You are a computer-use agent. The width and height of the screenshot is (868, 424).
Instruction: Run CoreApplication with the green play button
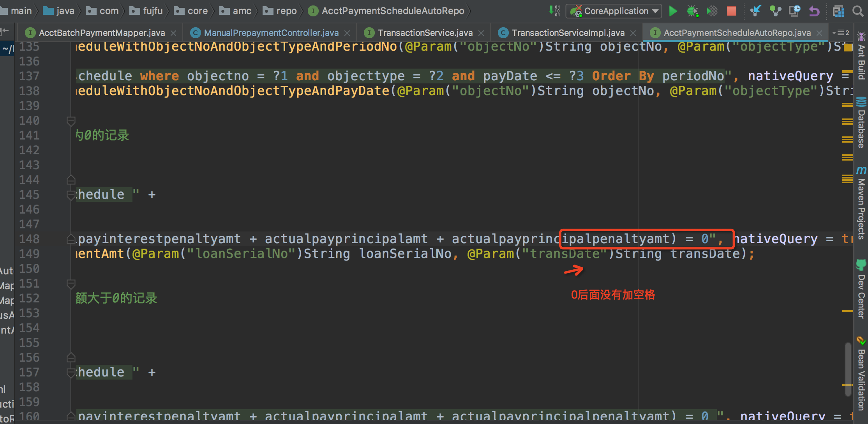pos(673,11)
